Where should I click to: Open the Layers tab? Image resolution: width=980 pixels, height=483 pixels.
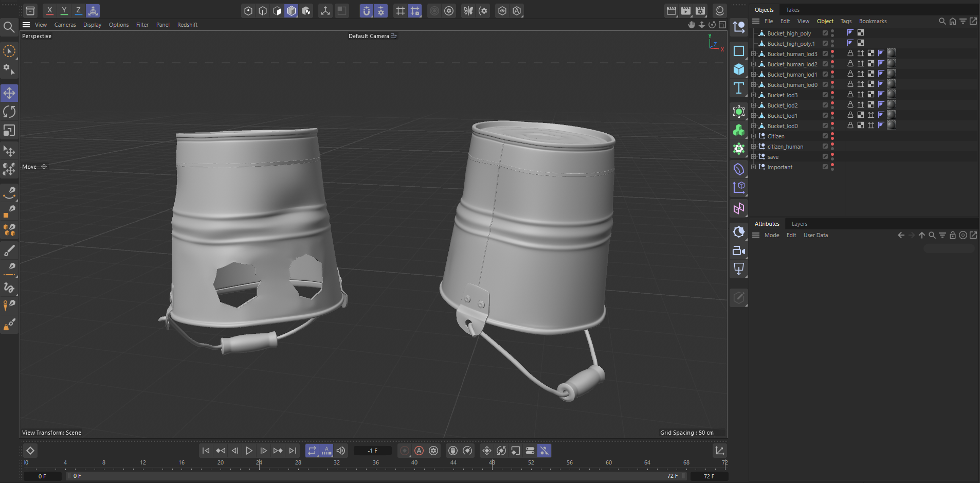[x=799, y=224]
